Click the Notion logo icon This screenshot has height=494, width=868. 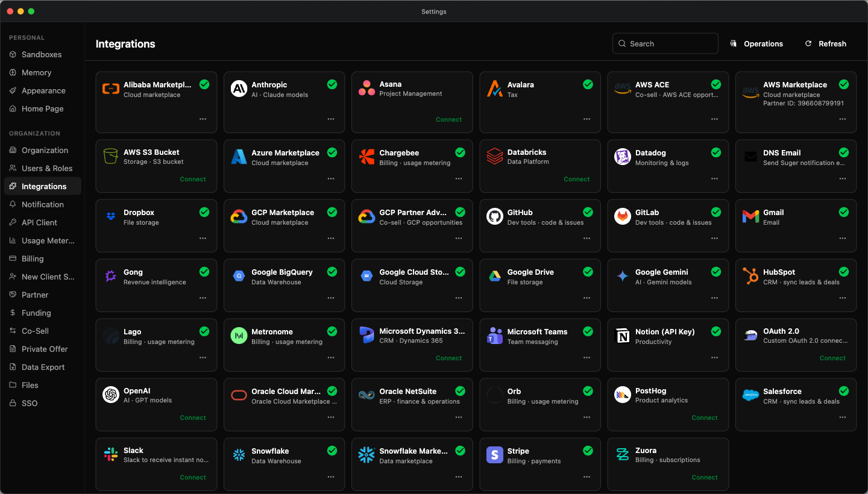coord(623,336)
